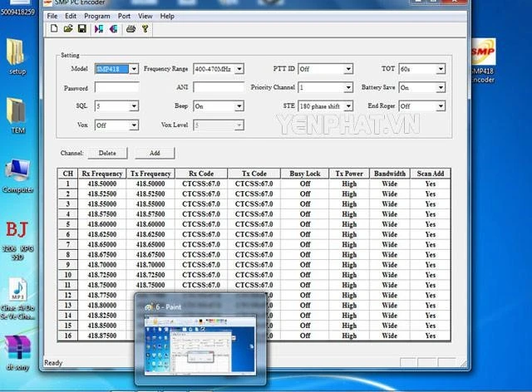532x392 pixels.
Task: Click the Read from radio toolbar icon
Action: click(99, 29)
